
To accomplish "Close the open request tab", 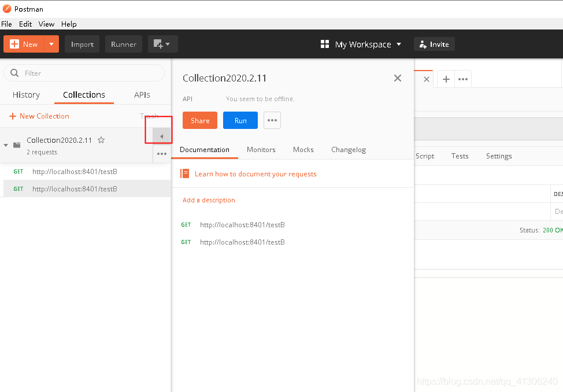I will [427, 79].
